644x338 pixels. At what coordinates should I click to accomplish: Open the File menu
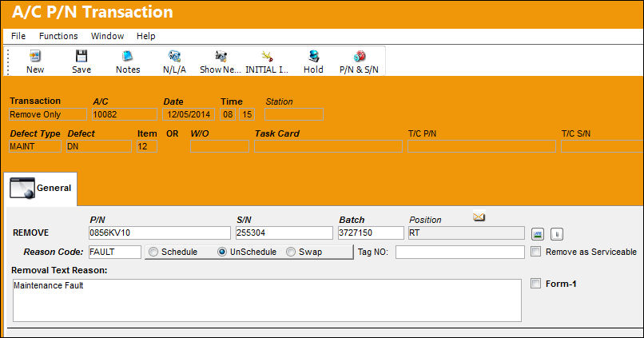pyautogui.click(x=18, y=36)
